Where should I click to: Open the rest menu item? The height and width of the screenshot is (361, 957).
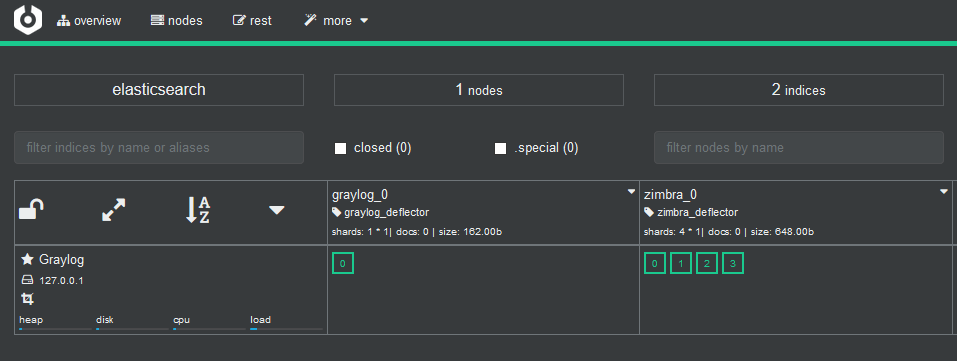pos(252,21)
